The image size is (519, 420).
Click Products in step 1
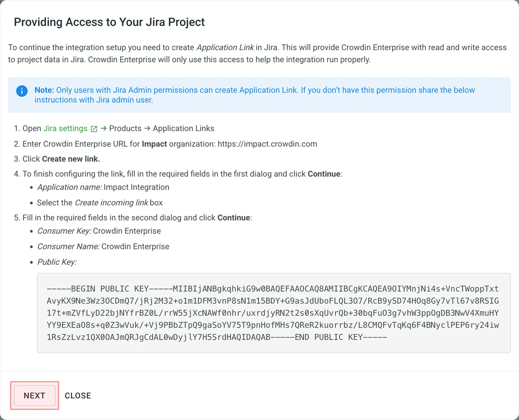click(125, 128)
